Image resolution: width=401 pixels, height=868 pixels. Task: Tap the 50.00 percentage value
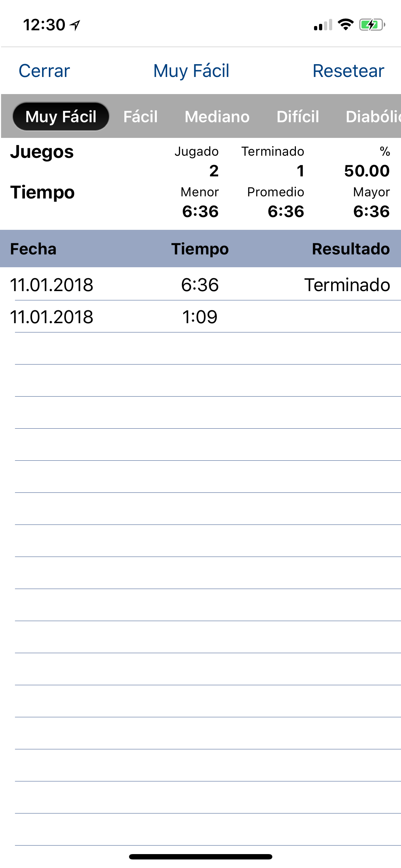[367, 171]
